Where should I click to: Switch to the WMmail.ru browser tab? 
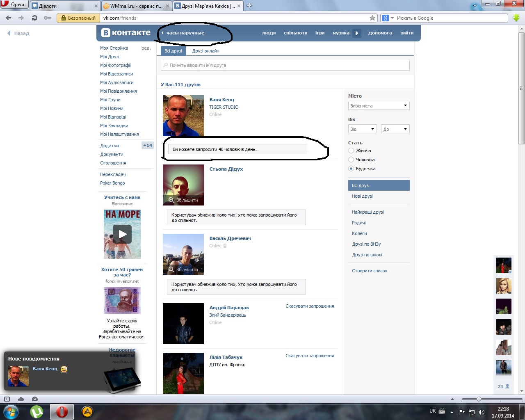pos(136,6)
